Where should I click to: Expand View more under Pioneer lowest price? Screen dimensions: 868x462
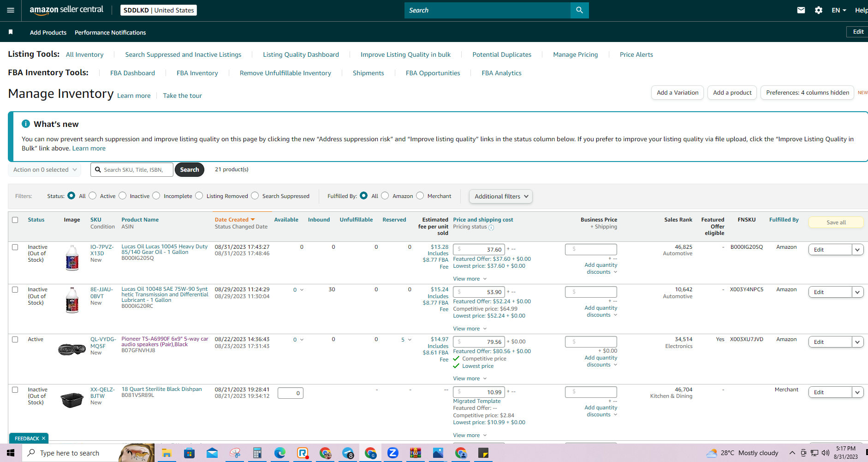tap(470, 378)
